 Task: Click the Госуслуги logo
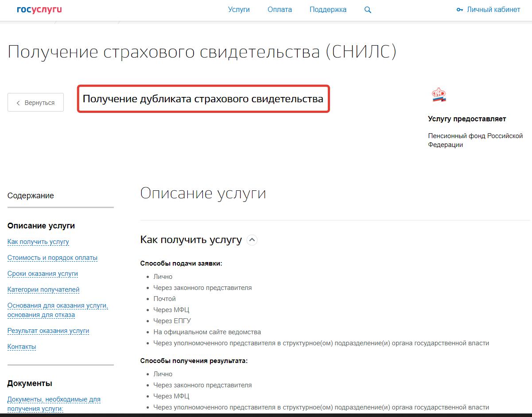[39, 9]
